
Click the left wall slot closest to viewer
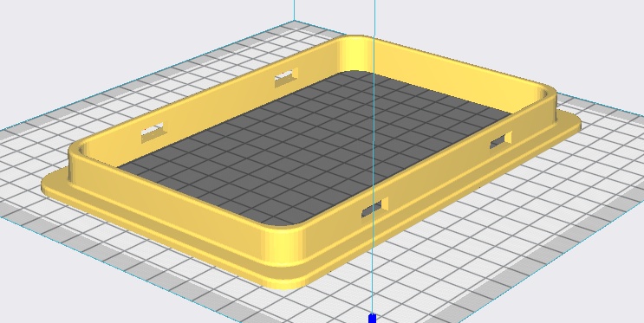tap(154, 132)
